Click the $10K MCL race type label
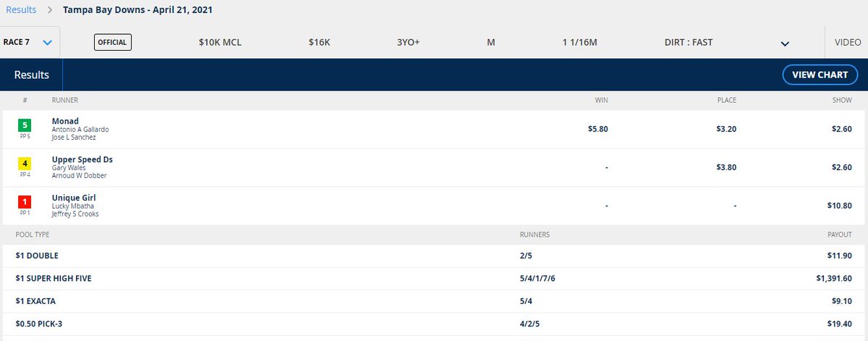Image resolution: width=868 pixels, height=341 pixels. coord(220,42)
